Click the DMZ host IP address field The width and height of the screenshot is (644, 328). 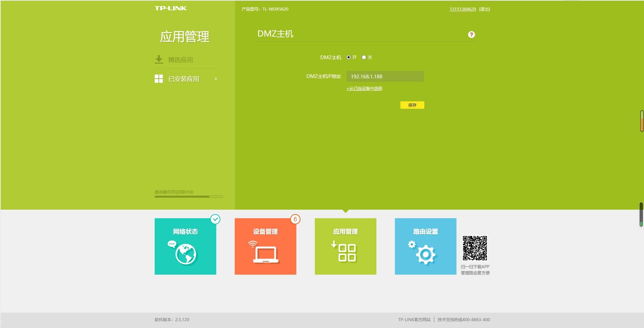point(385,76)
